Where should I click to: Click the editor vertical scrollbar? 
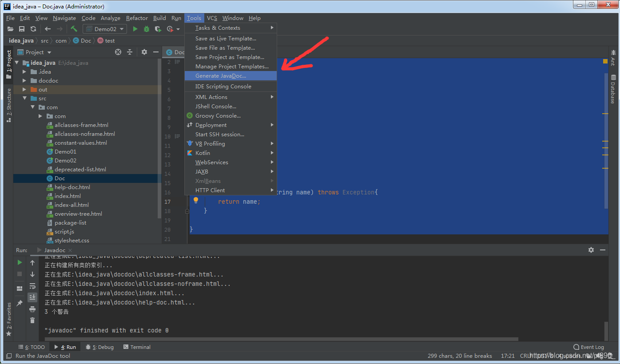pyautogui.click(x=606, y=141)
